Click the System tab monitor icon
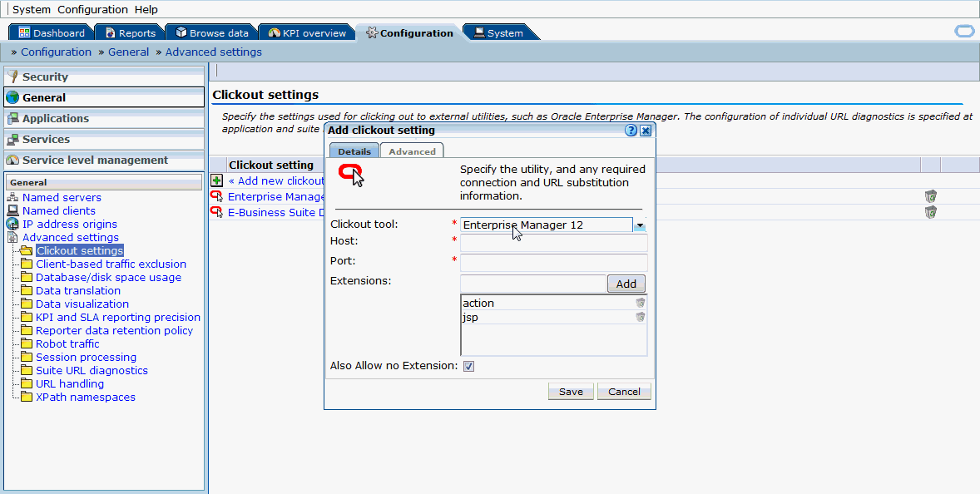Screen dimensions: 980x494 tap(479, 32)
